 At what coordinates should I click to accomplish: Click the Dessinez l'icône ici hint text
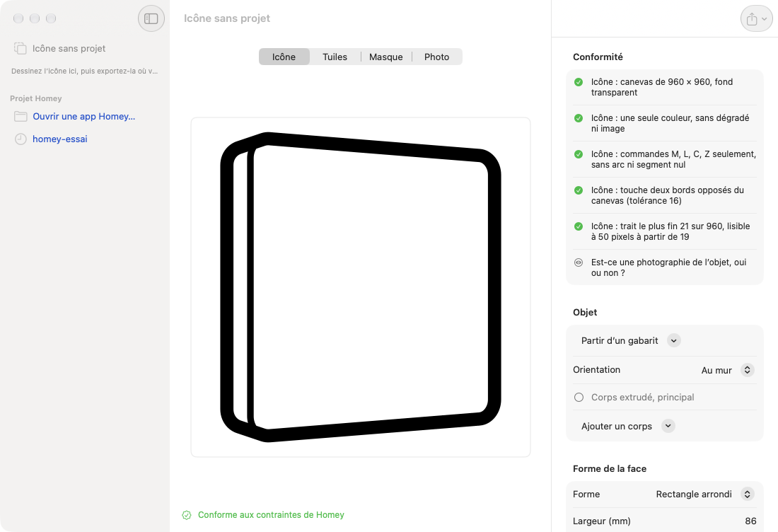coord(85,71)
